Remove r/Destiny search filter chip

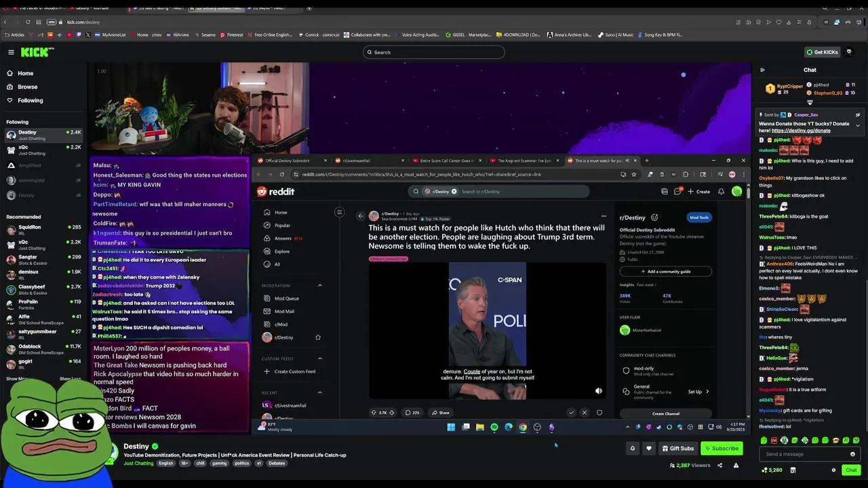click(x=454, y=191)
